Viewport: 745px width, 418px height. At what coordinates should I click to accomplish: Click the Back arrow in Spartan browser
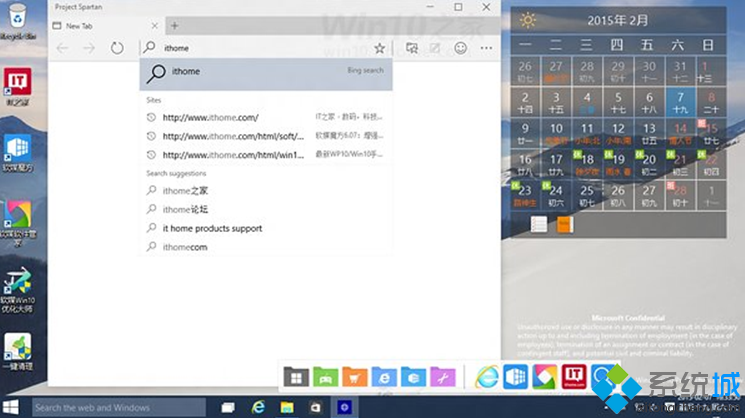[x=62, y=48]
